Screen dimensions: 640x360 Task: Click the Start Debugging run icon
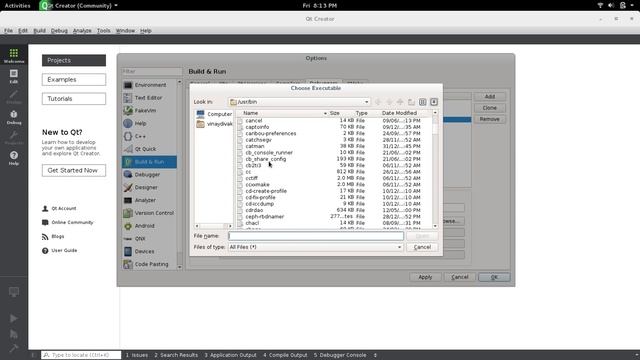(13, 334)
